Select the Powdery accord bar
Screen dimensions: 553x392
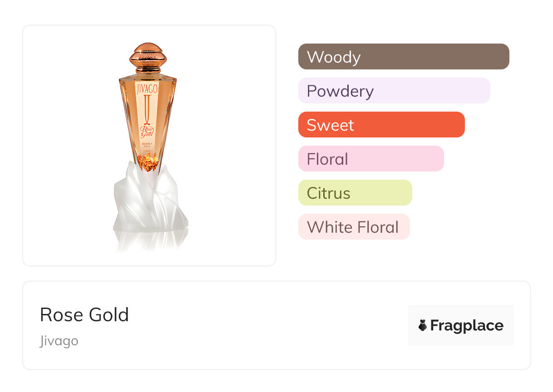[394, 91]
